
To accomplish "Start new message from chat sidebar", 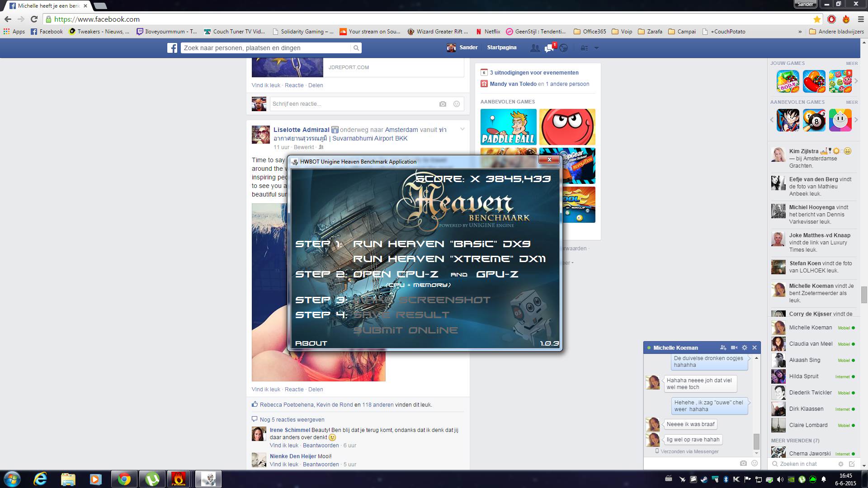I will click(852, 464).
